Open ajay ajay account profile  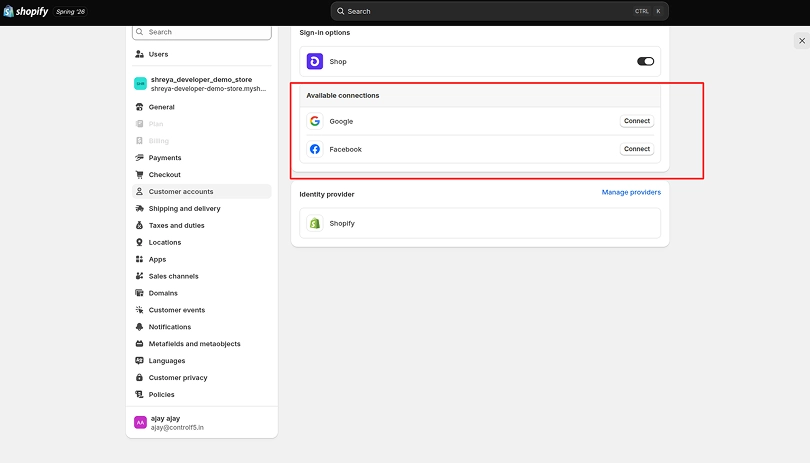tap(201, 423)
